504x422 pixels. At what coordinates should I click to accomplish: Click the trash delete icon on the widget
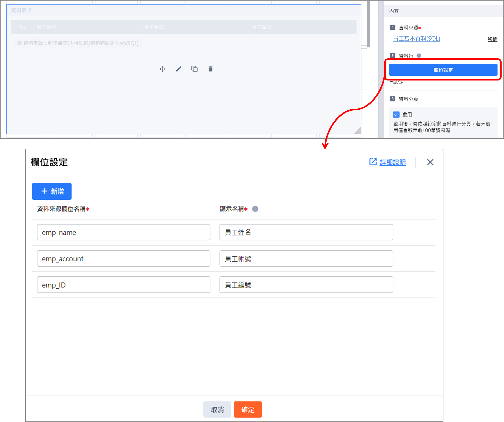click(x=210, y=69)
